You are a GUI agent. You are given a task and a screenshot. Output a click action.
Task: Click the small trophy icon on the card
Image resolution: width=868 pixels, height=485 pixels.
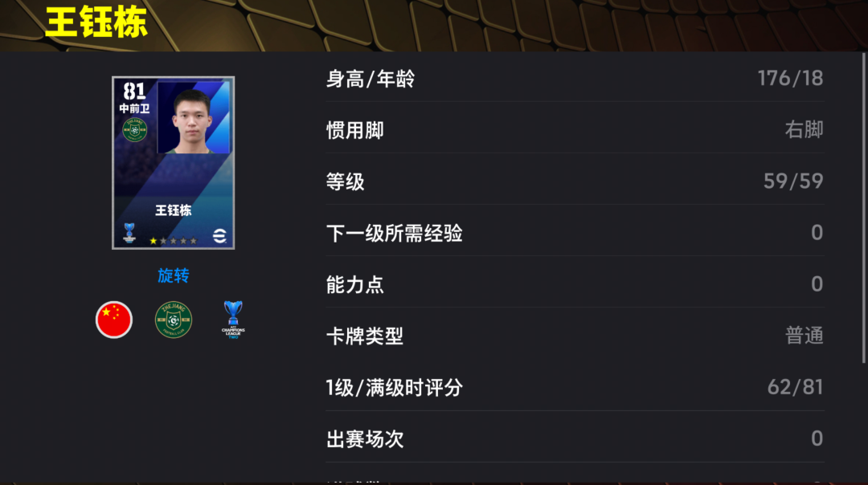click(x=129, y=233)
